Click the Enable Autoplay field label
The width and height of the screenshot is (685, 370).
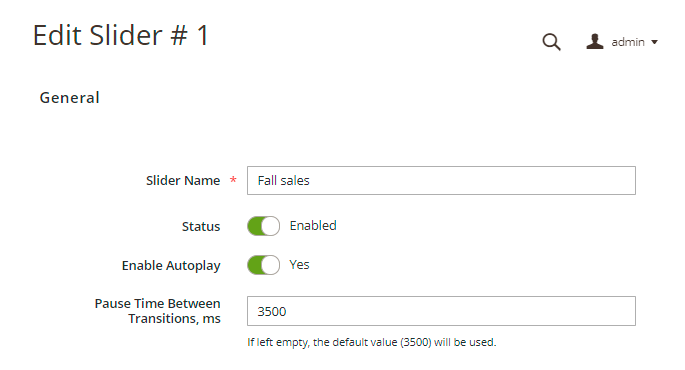point(171,266)
